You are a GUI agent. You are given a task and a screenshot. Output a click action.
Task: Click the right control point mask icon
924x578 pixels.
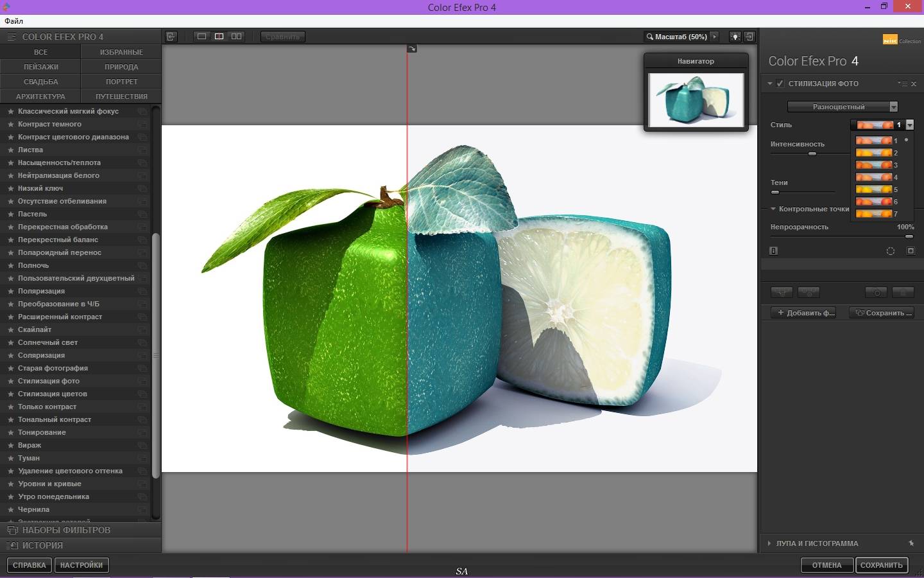[911, 251]
